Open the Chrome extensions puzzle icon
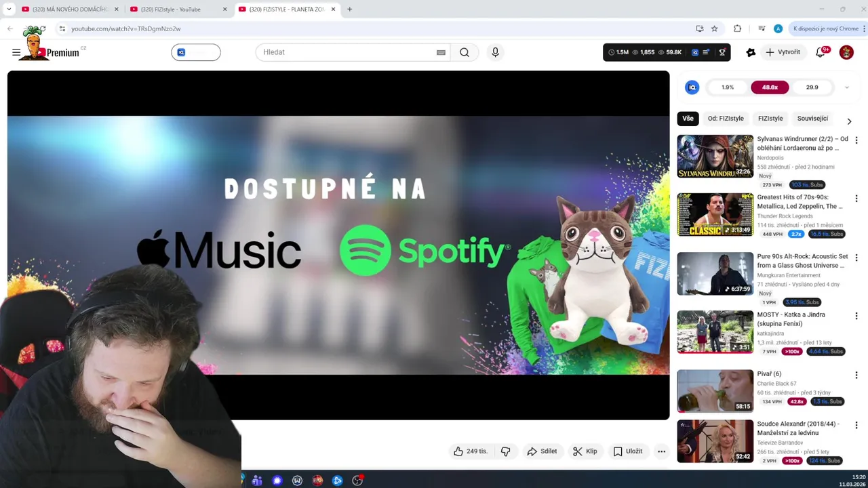 [x=737, y=28]
